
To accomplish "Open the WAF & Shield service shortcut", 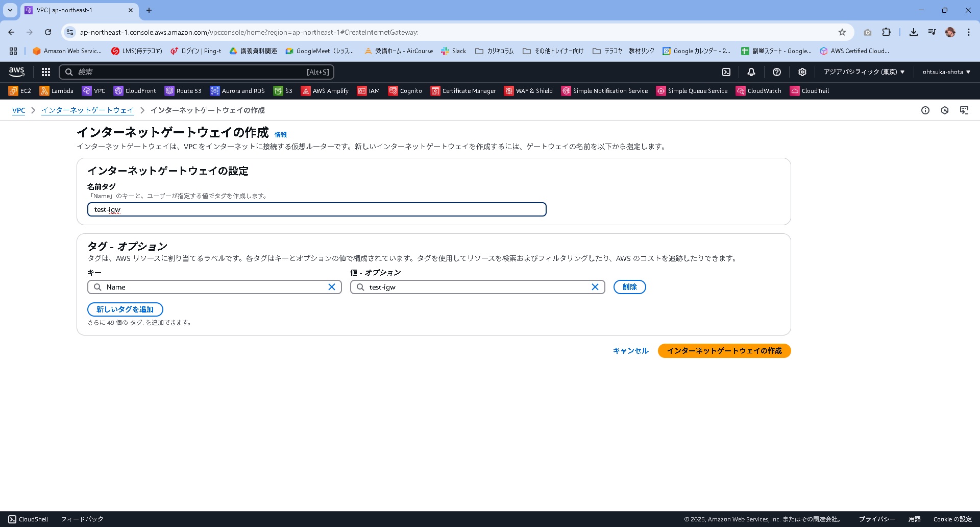I will click(x=528, y=90).
